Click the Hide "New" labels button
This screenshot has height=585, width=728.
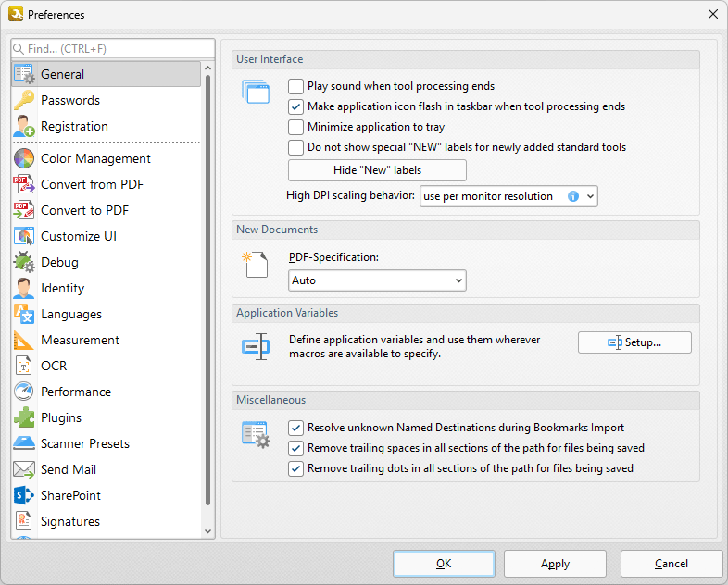(377, 170)
